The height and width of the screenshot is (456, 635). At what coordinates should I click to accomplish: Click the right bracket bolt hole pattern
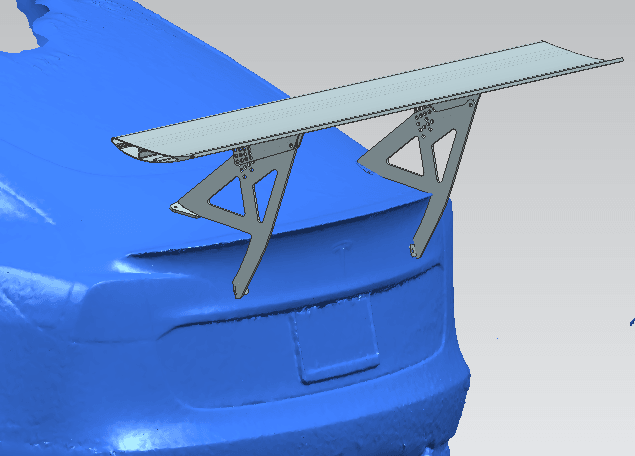(x=422, y=125)
